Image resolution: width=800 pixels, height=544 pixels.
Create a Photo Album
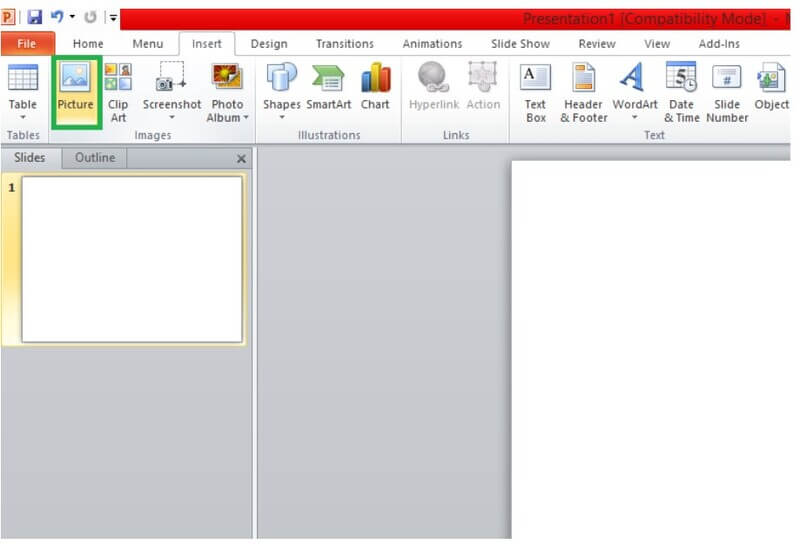coord(227,92)
